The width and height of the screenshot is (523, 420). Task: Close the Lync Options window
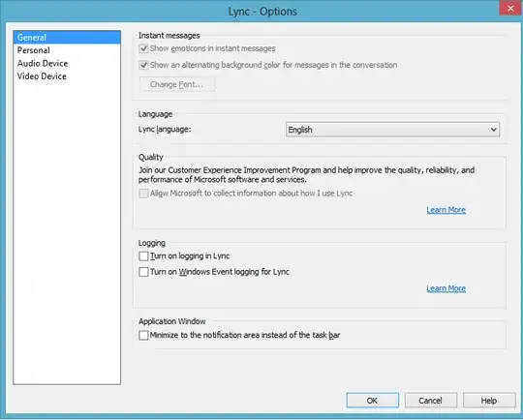tap(510, 8)
